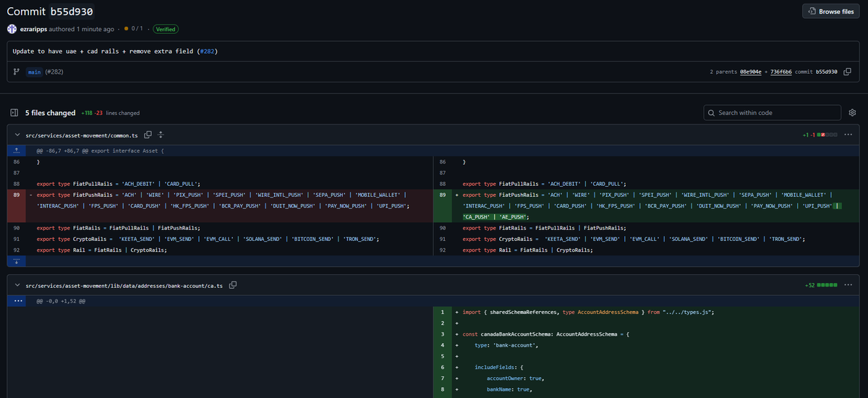Open bank-account/ca.ts file path link
The image size is (868, 398).
pos(125,285)
